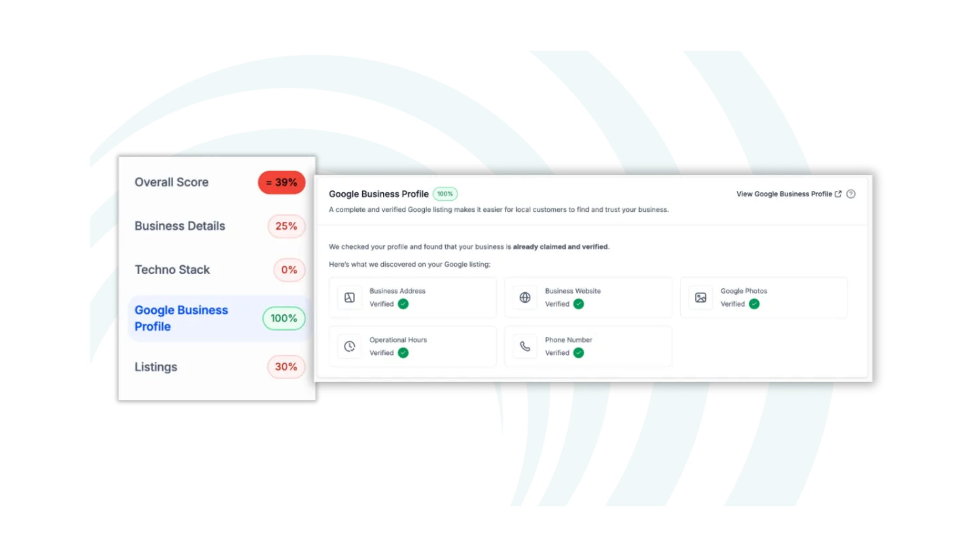Viewport: 980px width, 551px height.
Task: Toggle the Verified badge for Google Photos
Action: coord(753,304)
